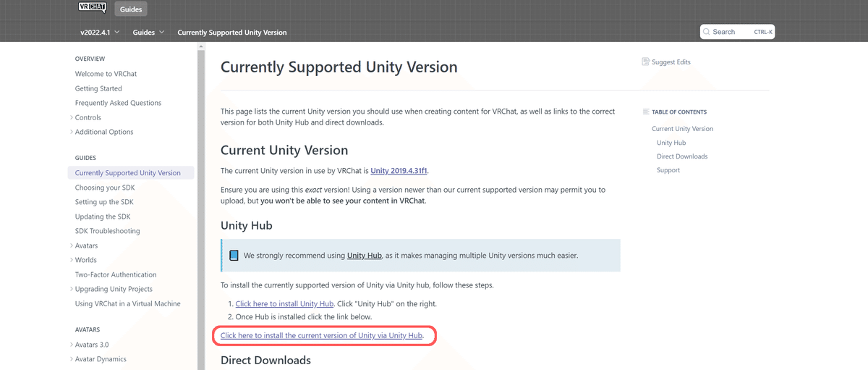Click install current Unity via Unity Hub link
This screenshot has height=370, width=868.
321,336
